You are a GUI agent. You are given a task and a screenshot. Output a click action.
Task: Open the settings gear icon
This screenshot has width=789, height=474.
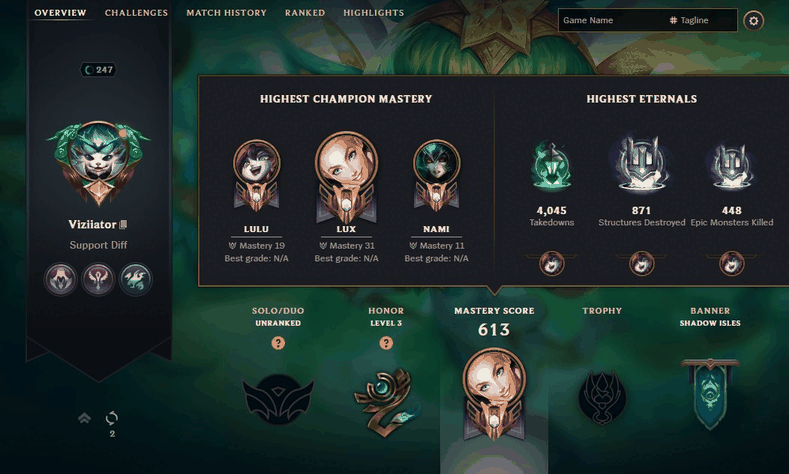pyautogui.click(x=753, y=21)
